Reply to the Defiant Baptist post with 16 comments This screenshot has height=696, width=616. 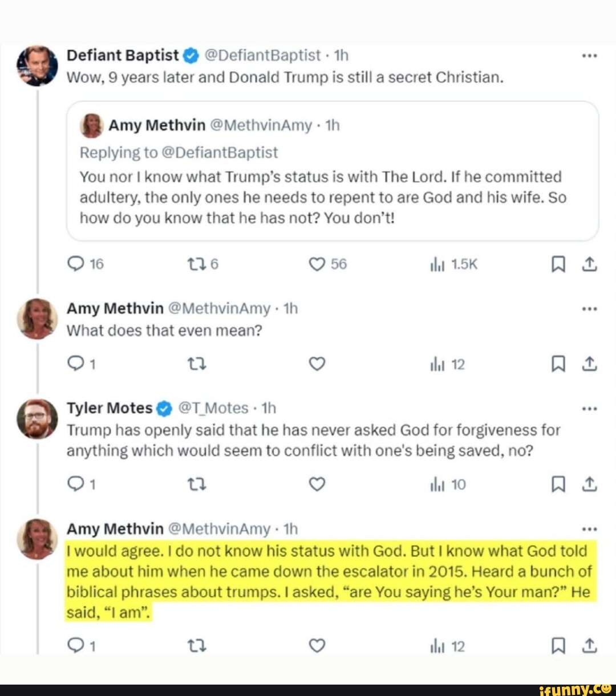75,264
